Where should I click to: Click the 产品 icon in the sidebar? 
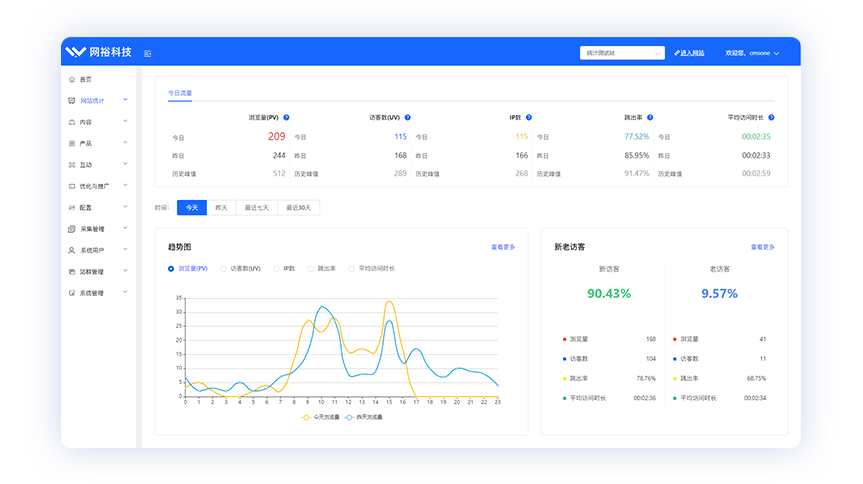72,143
